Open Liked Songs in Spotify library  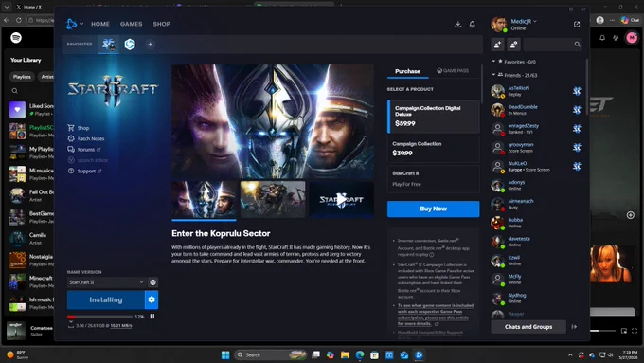click(31, 109)
